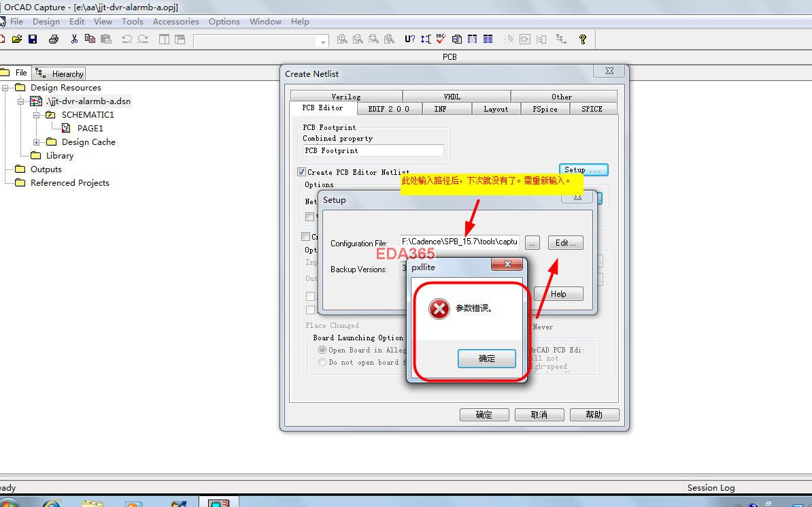Paste with the clipboard toolbar icon
The width and height of the screenshot is (812, 507).
click(x=106, y=39)
